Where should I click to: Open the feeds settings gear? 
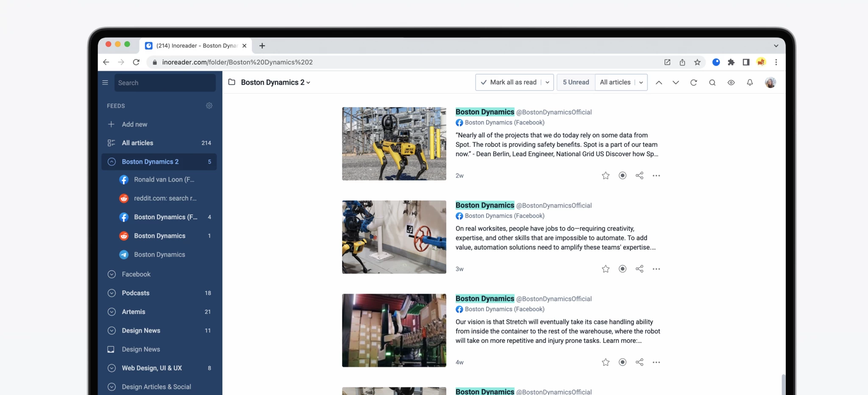pos(209,106)
